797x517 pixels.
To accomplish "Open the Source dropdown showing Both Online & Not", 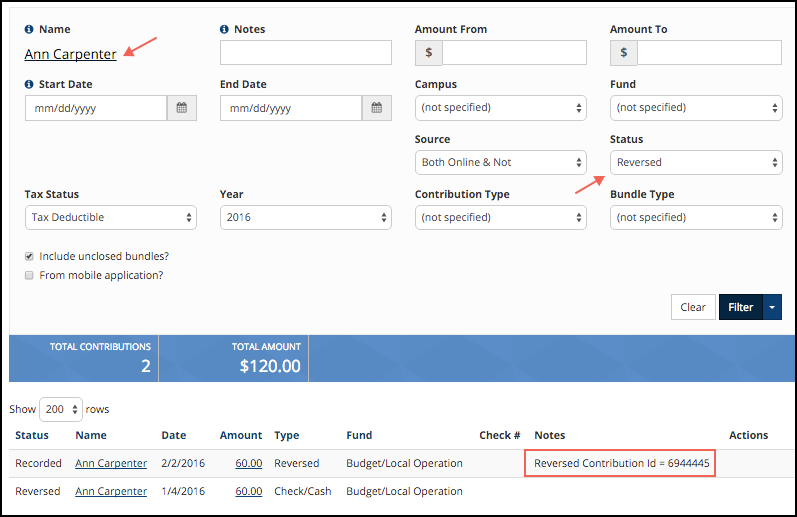I will pyautogui.click(x=501, y=163).
